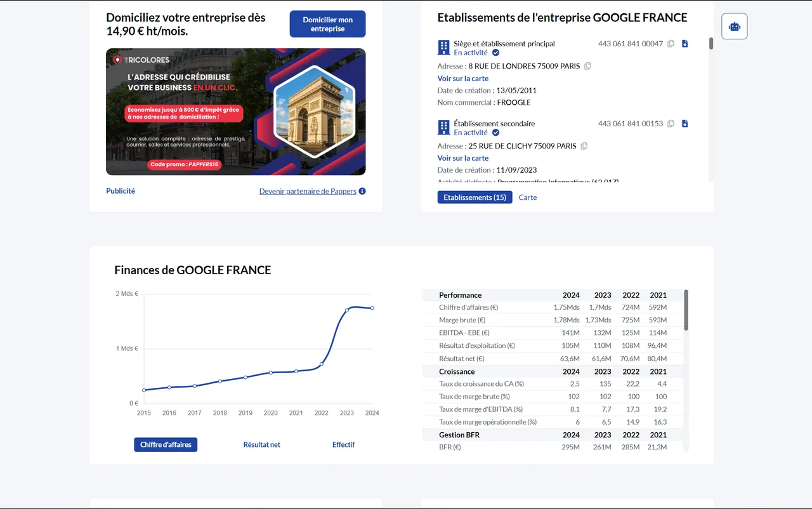Click the 2022 data point on the chart

point(322,364)
